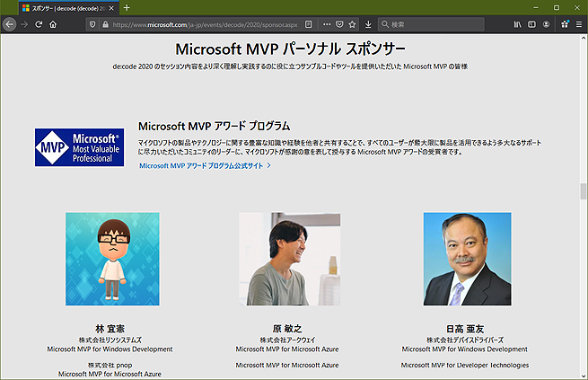Click the site security padlock icon

(x=104, y=24)
